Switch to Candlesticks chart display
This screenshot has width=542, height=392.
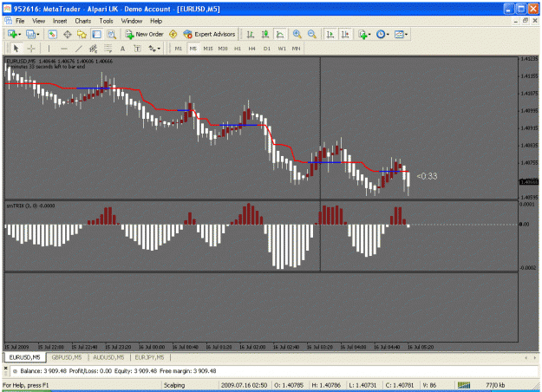[265, 34]
